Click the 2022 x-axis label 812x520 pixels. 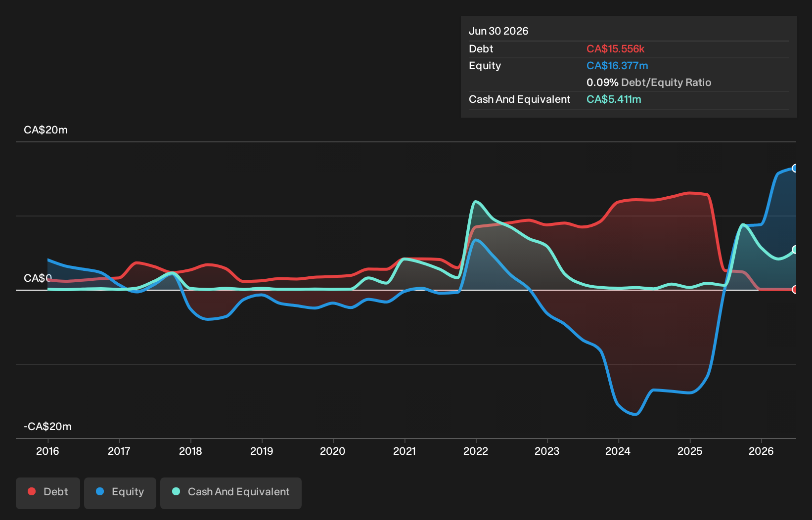pos(476,451)
